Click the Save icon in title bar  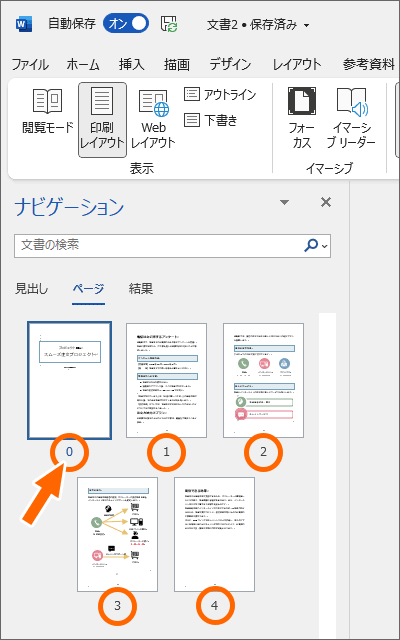169,24
